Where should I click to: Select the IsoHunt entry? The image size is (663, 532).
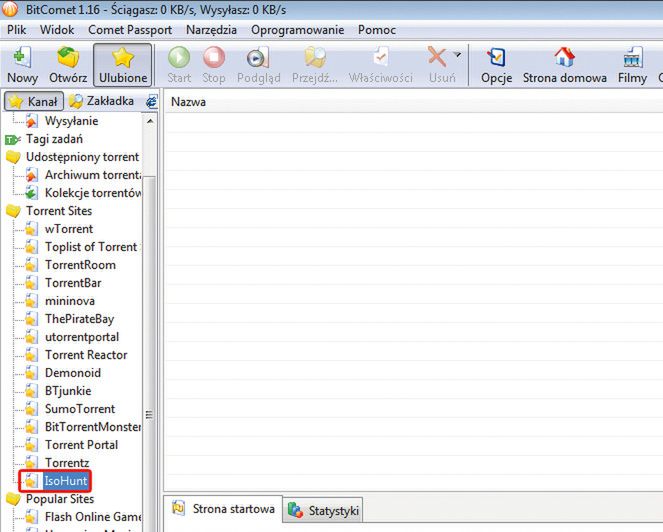(x=66, y=481)
